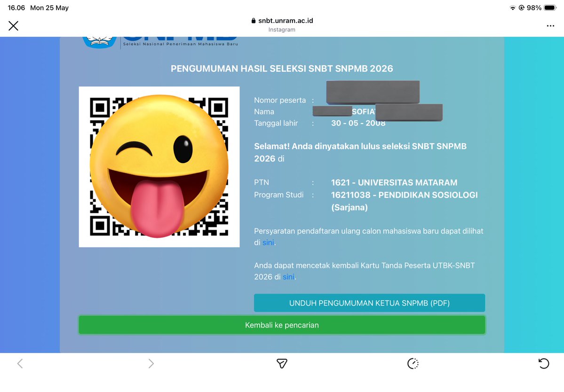
Task: Reload the page with refresh icon
Action: pyautogui.click(x=544, y=364)
